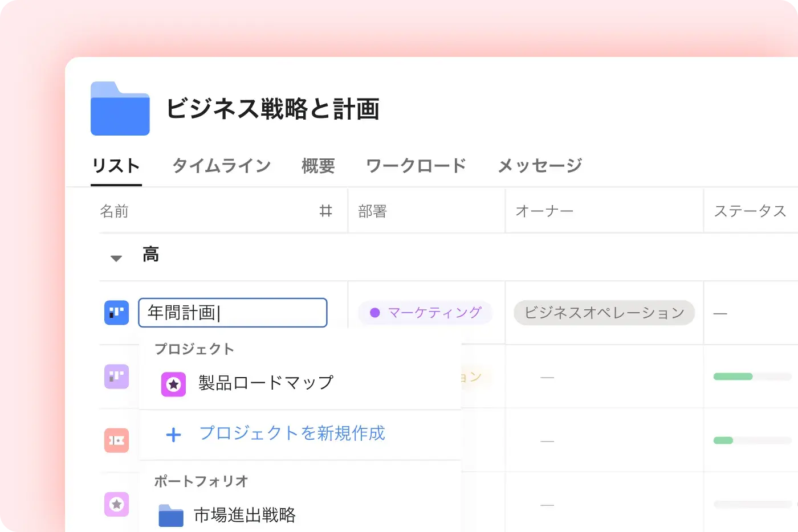798x532 pixels.
Task: Switch to the リスト tab
Action: pyautogui.click(x=116, y=166)
